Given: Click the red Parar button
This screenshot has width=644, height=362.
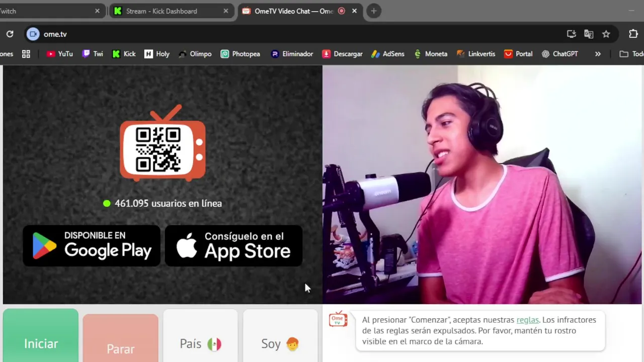Looking at the screenshot, I should [120, 338].
